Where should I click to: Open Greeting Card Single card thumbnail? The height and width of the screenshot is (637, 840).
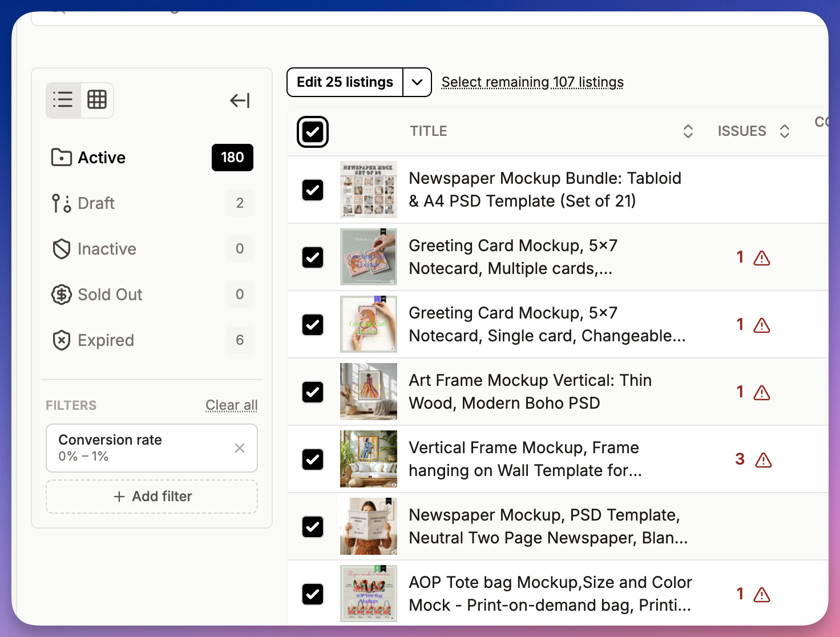[369, 324]
